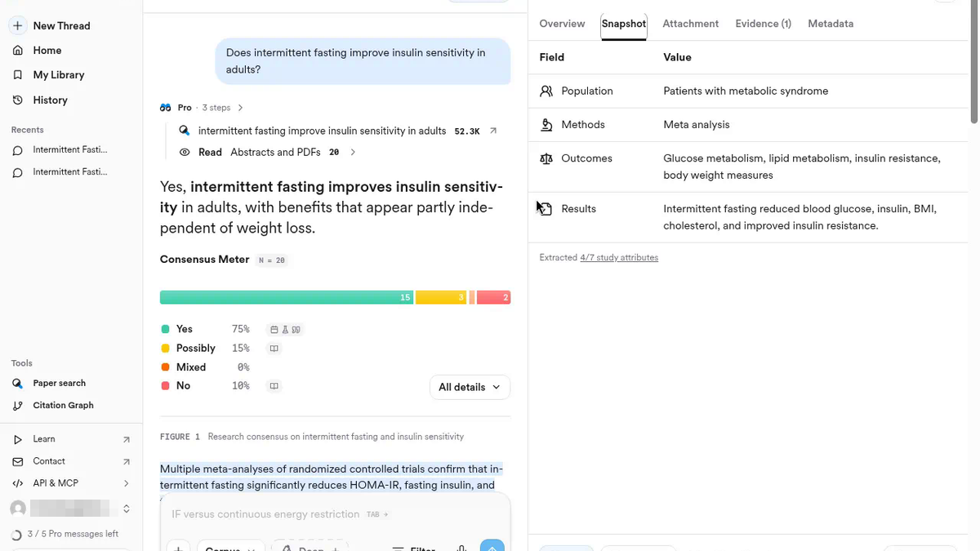Click icons beside the Yes percentage
Viewport: 980px width, 551px height.
click(285, 330)
